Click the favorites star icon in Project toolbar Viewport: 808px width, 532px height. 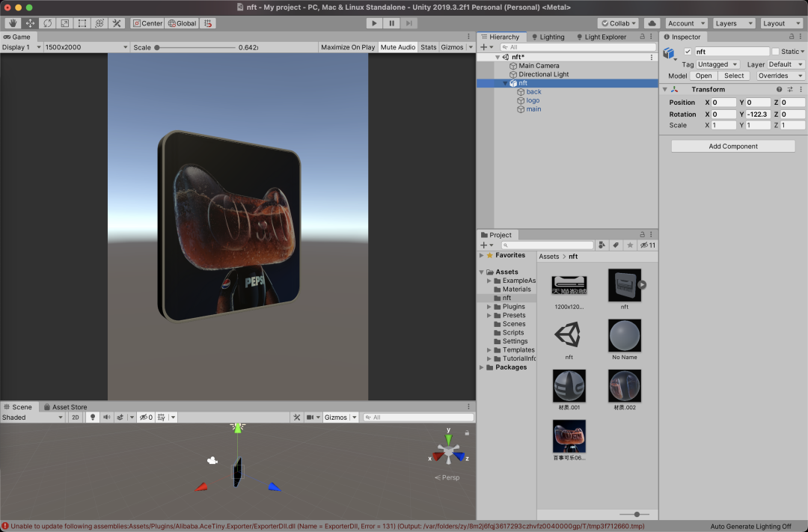630,245
